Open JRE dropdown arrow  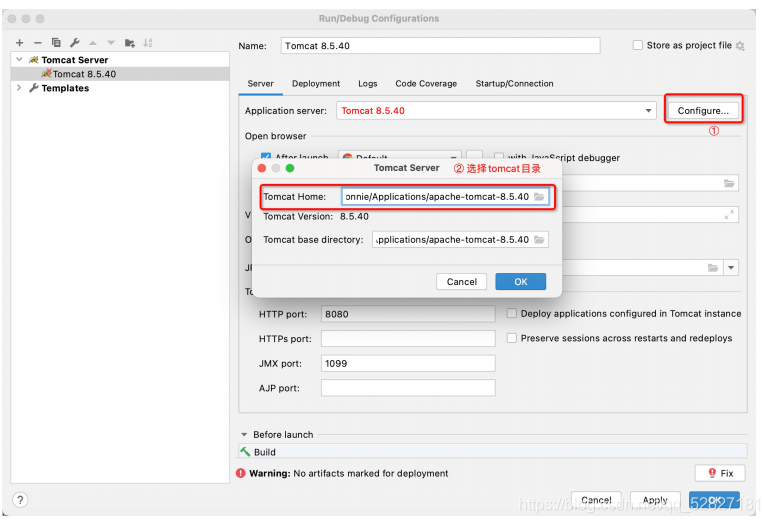pos(731,268)
